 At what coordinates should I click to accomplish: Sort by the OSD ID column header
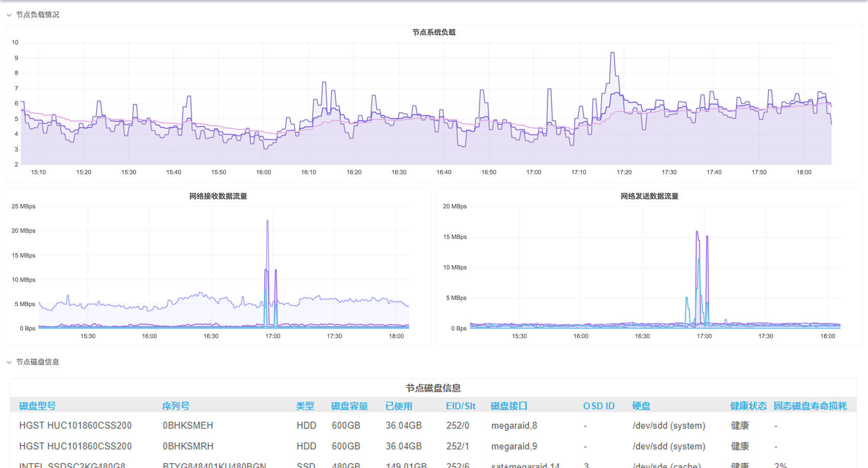coord(599,406)
